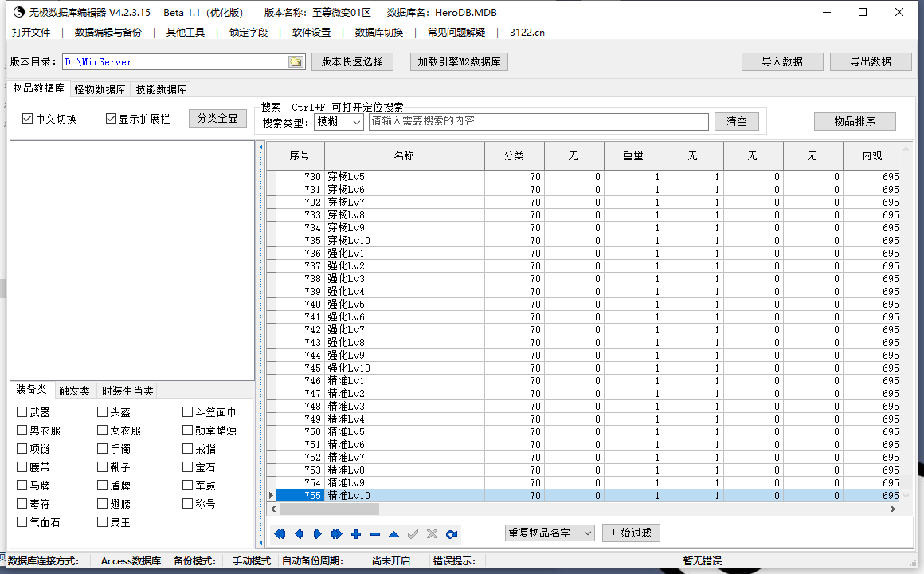The image size is (924, 574).
Task: Click the 加载引擎M2数据库 button
Action: pyautogui.click(x=459, y=61)
